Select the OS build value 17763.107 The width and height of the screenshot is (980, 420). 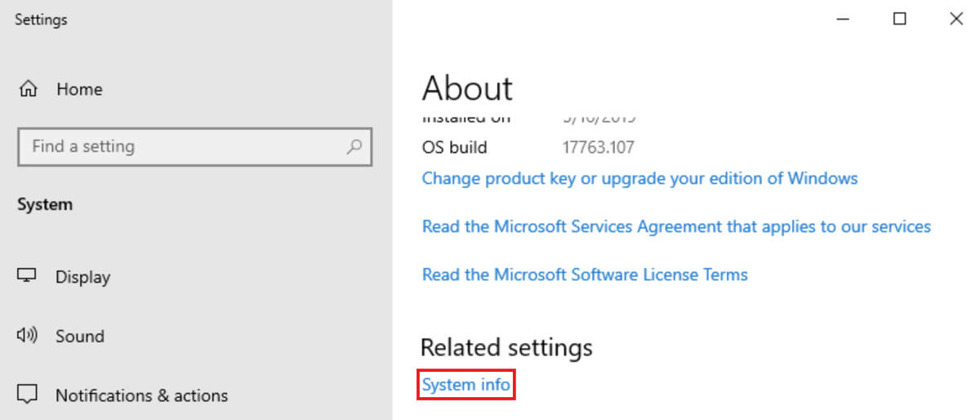click(599, 148)
